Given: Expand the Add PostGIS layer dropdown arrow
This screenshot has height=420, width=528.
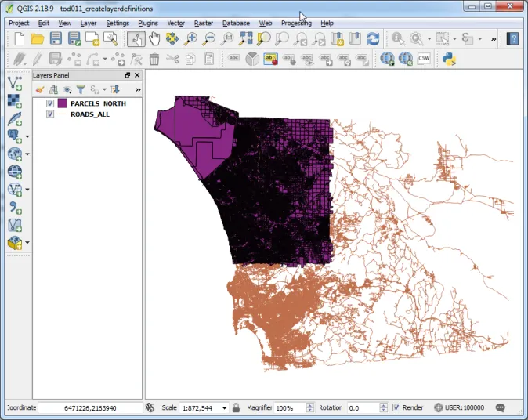Looking at the screenshot, I should (x=28, y=136).
